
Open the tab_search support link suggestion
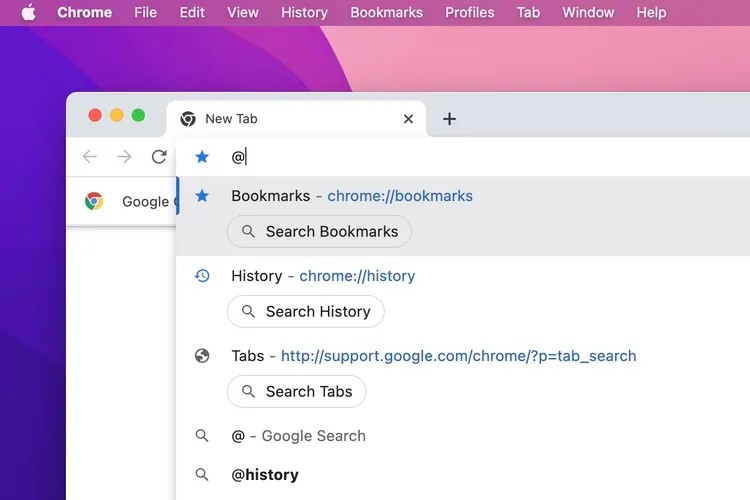[458, 356]
